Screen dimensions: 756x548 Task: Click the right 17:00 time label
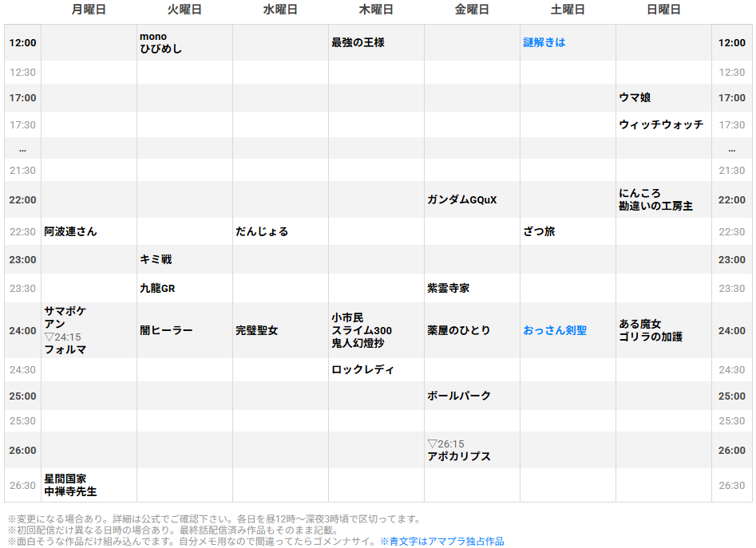(x=732, y=98)
